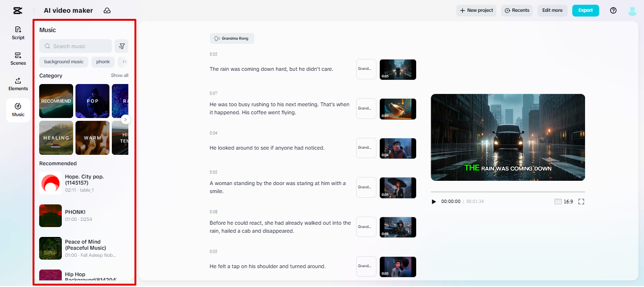The width and height of the screenshot is (644, 287).
Task: Select the phonk tag chip
Action: [103, 62]
